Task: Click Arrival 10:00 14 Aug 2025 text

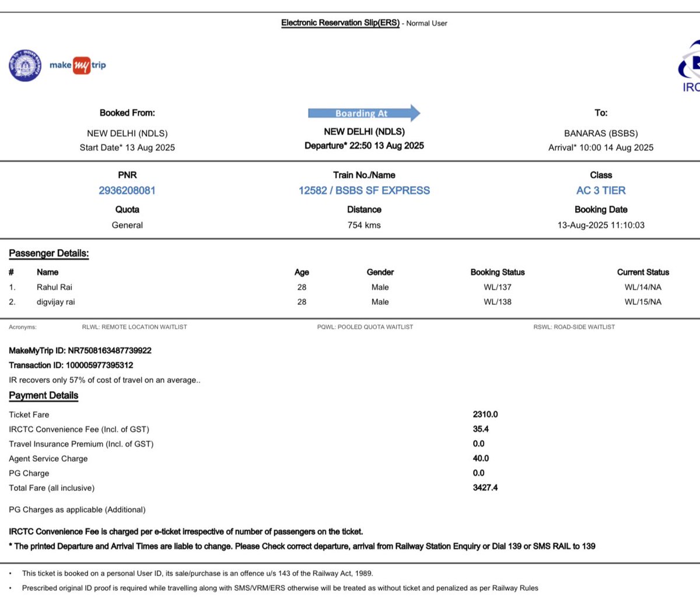Action: point(601,148)
